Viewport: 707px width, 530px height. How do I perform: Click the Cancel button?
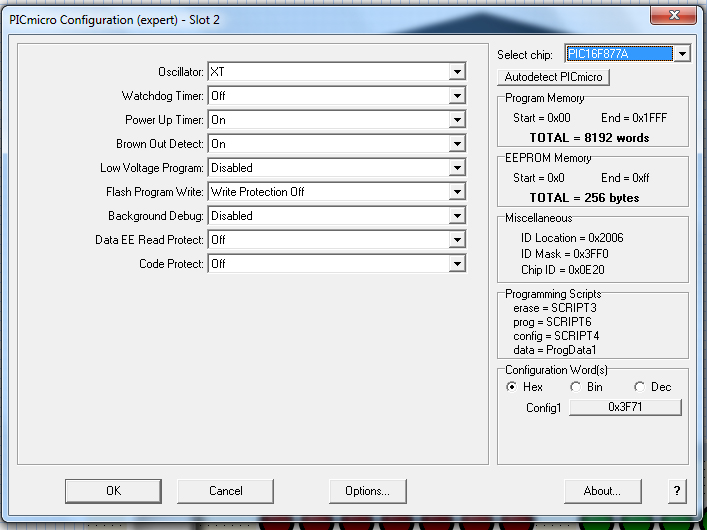(x=225, y=491)
